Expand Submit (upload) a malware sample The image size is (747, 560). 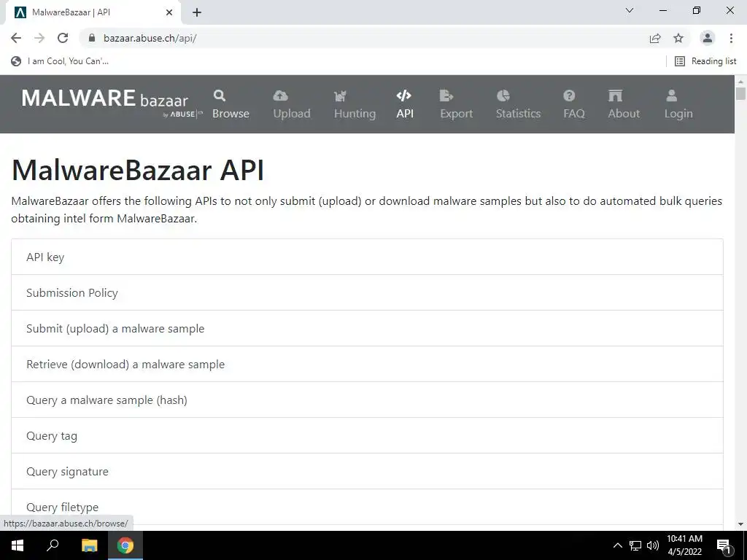tap(368, 329)
